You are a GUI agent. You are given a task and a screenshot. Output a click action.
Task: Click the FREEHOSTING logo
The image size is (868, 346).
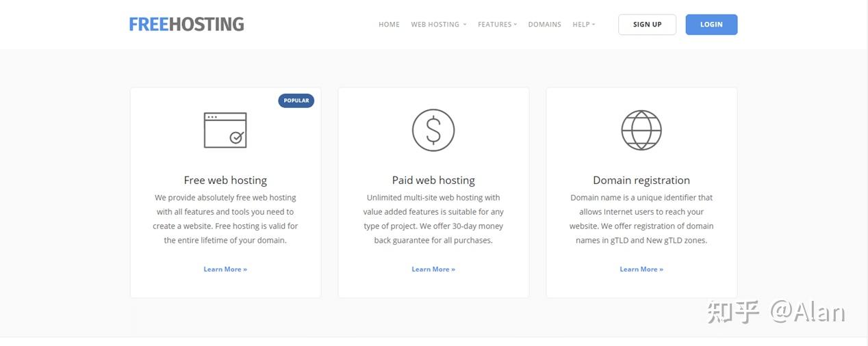[x=186, y=25]
